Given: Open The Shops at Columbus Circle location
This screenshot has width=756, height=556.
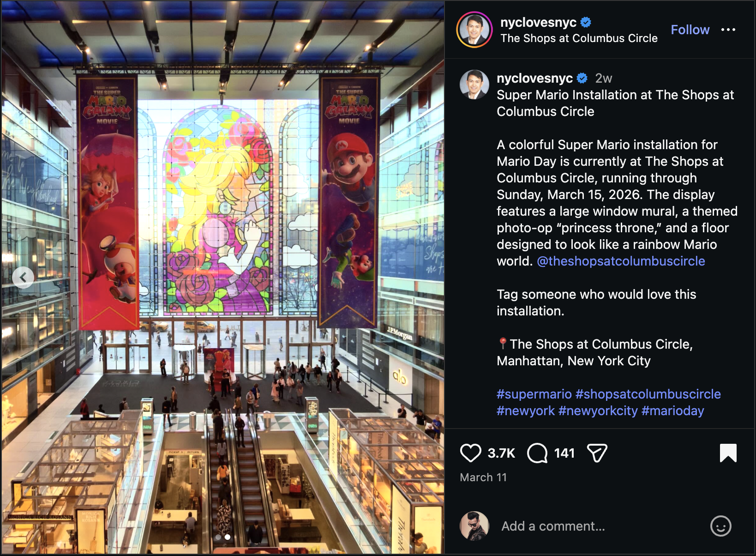Looking at the screenshot, I should (x=579, y=38).
